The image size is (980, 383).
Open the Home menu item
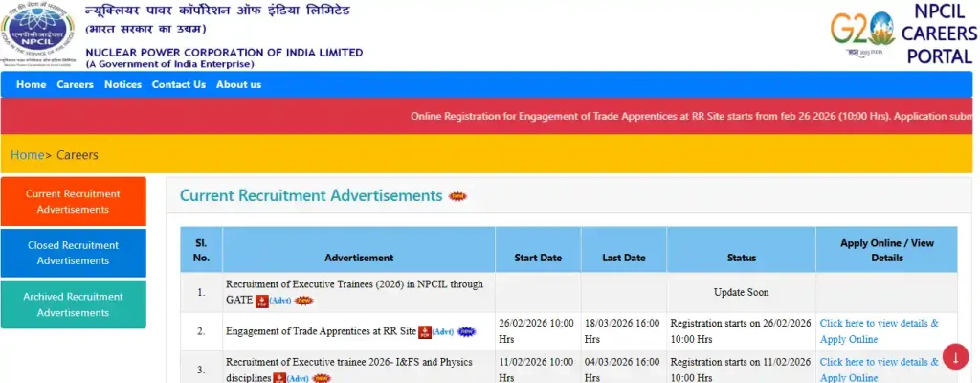pyautogui.click(x=31, y=84)
